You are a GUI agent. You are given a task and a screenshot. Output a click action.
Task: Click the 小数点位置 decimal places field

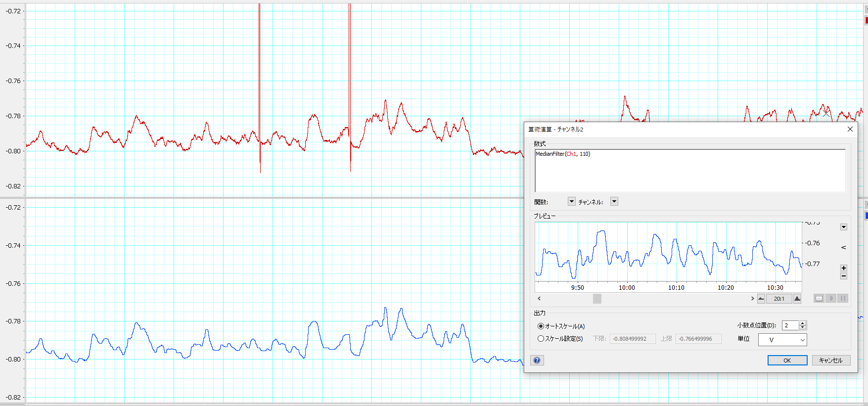coord(790,325)
